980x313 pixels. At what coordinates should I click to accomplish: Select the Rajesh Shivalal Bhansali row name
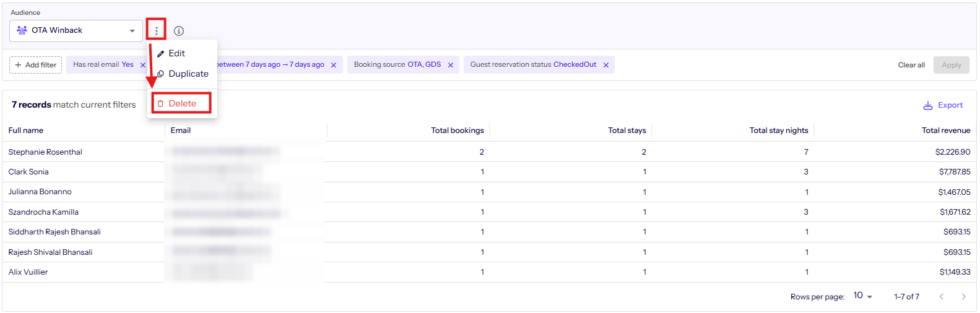click(x=50, y=252)
